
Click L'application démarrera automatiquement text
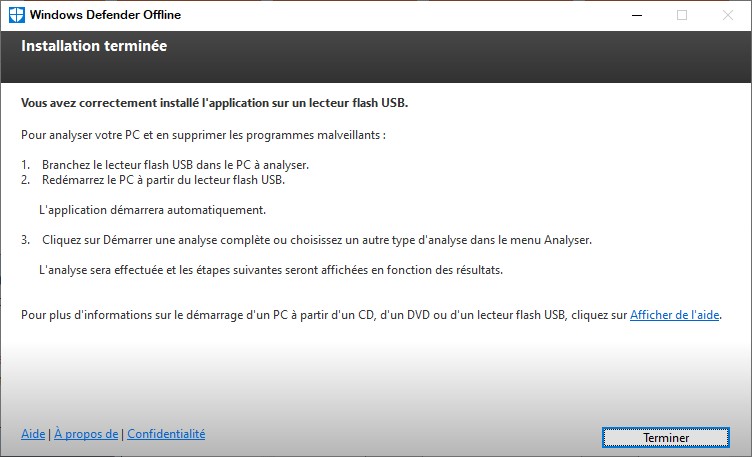click(152, 211)
